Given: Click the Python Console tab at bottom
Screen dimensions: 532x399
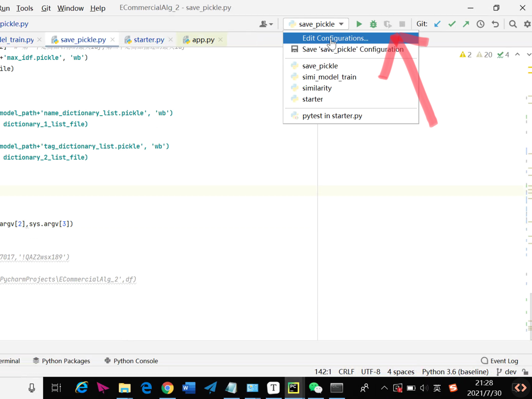Looking at the screenshot, I should (136, 361).
